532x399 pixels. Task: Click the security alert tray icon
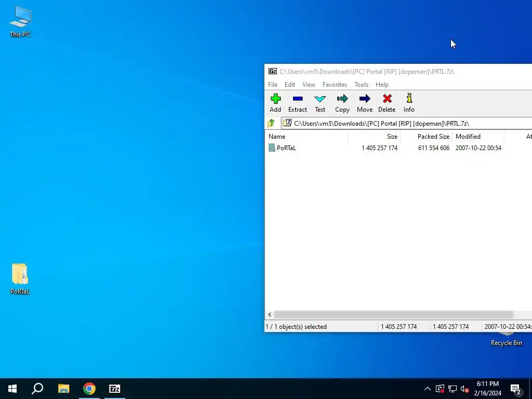point(440,389)
